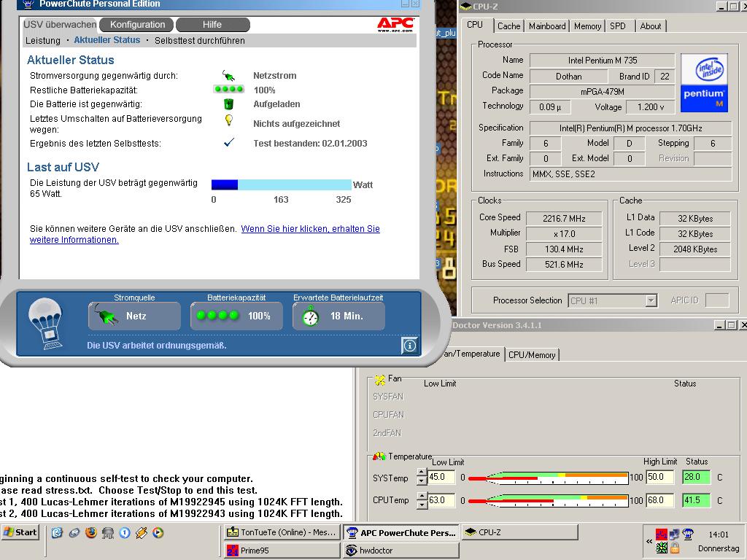This screenshot has height=560, width=747.
Task: Click the APC logo in PowerChute
Action: (395, 25)
